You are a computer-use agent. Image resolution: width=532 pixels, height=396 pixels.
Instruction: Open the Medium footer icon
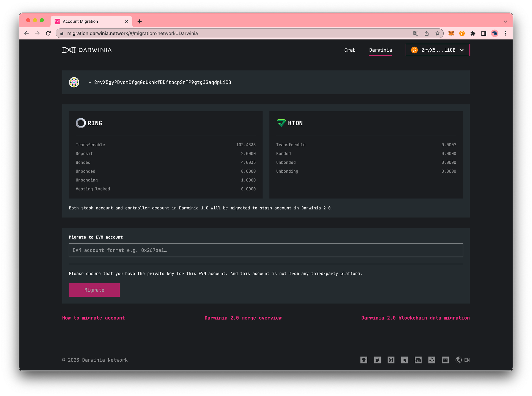click(391, 360)
